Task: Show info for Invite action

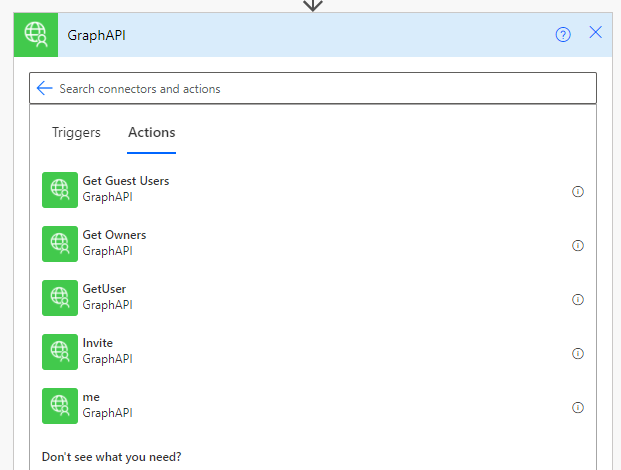Action: pos(578,353)
